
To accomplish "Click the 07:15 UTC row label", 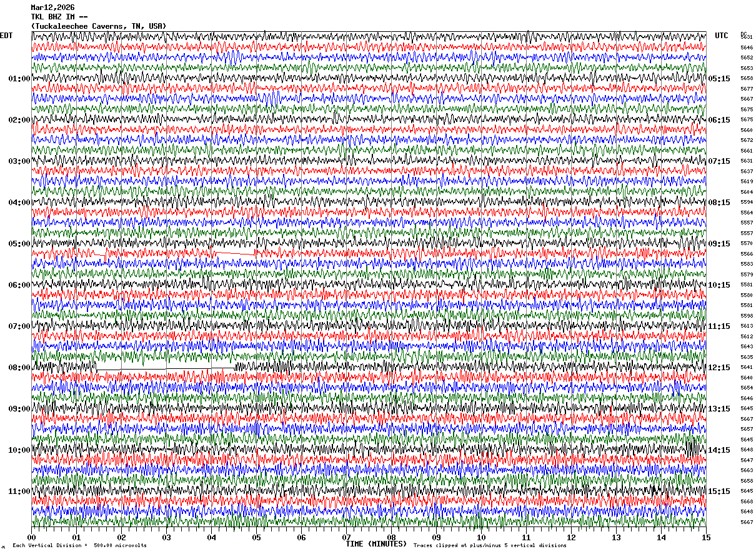I will pos(719,161).
